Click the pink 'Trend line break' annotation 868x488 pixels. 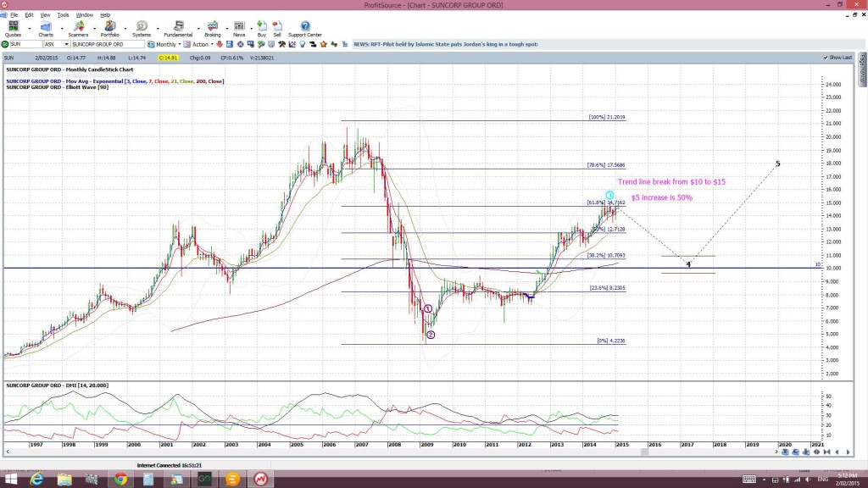point(671,182)
